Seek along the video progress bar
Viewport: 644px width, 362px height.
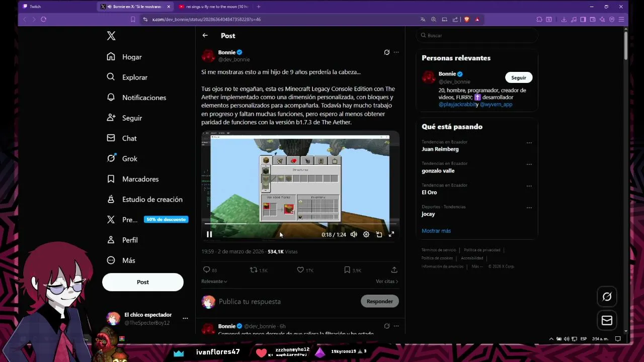pyautogui.click(x=300, y=224)
